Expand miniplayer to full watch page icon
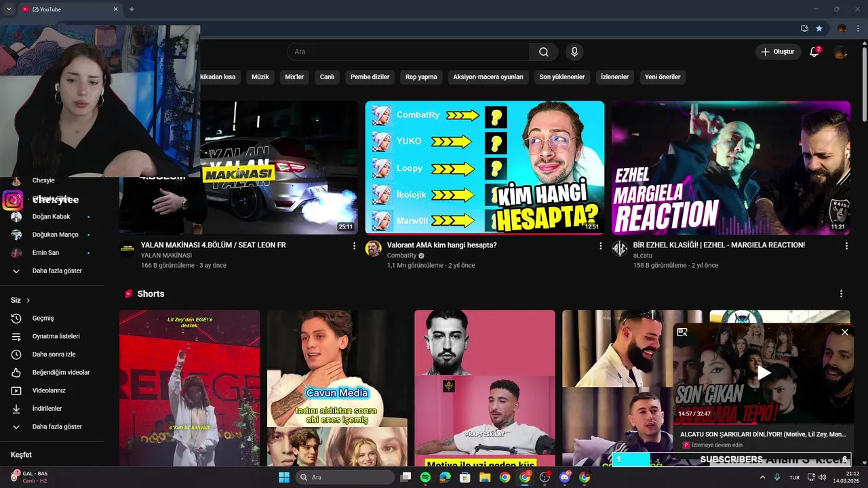Screen dimensions: 868x488 coord(682,332)
